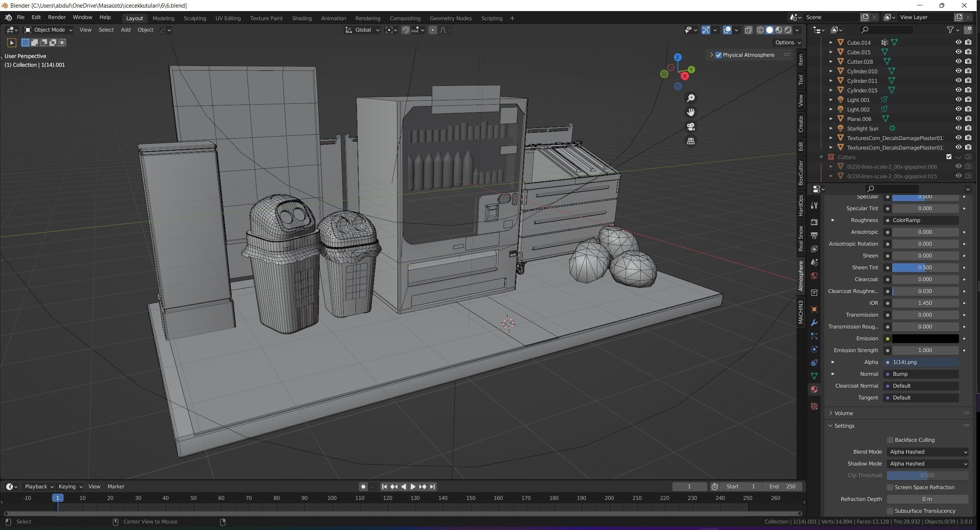Open the Modeling workspace tab

tap(163, 18)
